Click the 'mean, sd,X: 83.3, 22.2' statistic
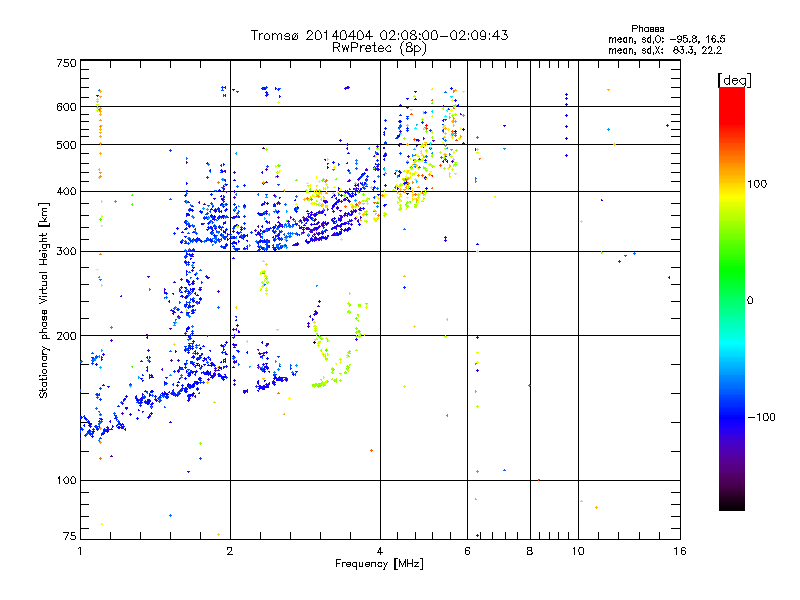Image resolution: width=800 pixels, height=600 pixels. click(665, 50)
